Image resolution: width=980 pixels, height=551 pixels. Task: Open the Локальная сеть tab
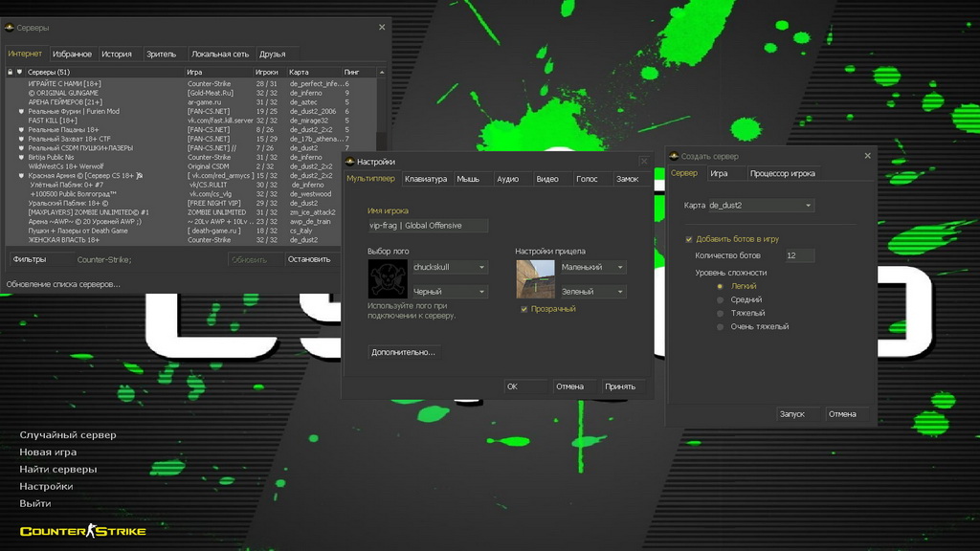click(x=220, y=55)
